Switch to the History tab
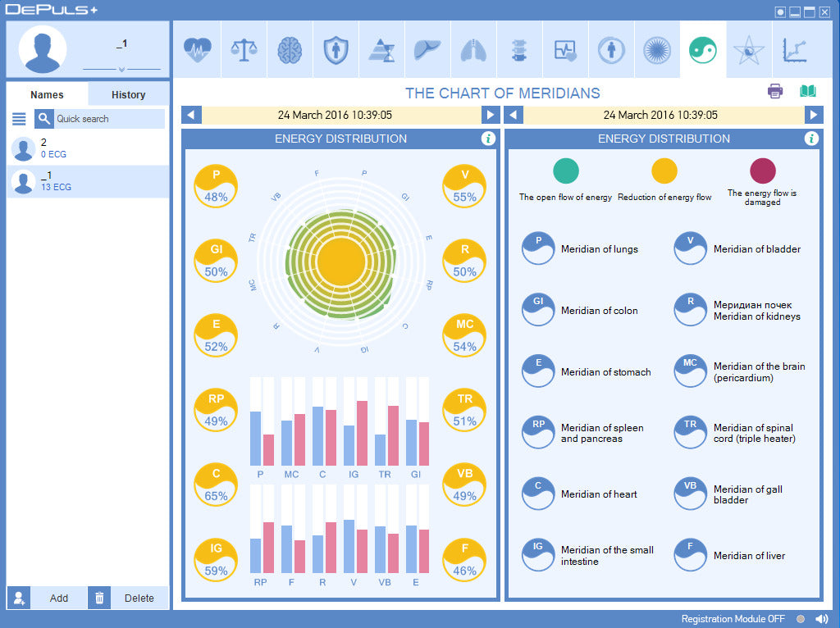Image resolution: width=840 pixels, height=628 pixels. (x=128, y=94)
